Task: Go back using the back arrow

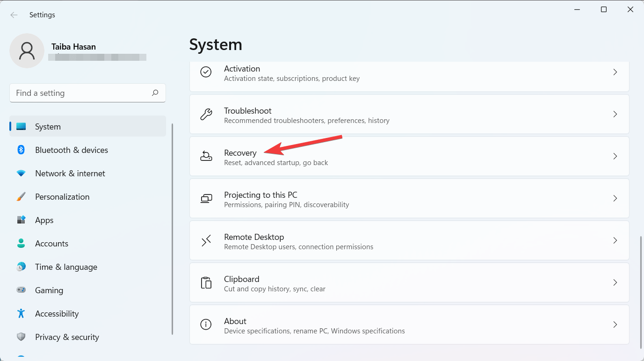Action: coord(14,15)
